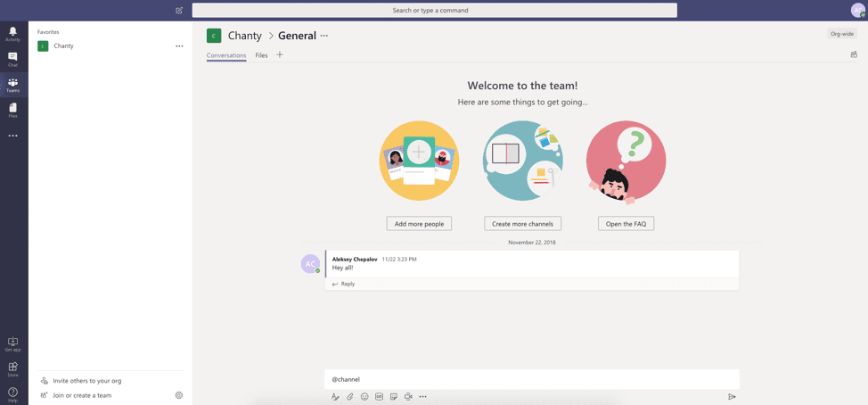Click the Org-wide label

[x=842, y=34]
